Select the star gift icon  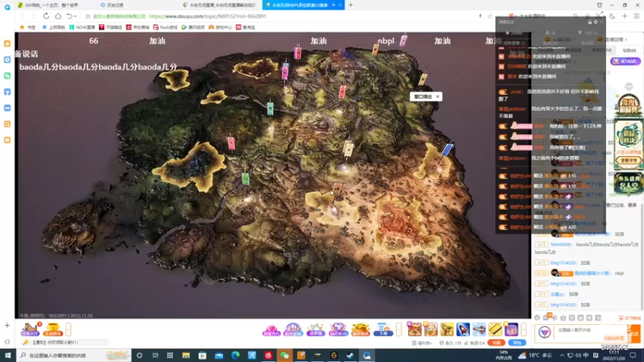tap(316, 330)
